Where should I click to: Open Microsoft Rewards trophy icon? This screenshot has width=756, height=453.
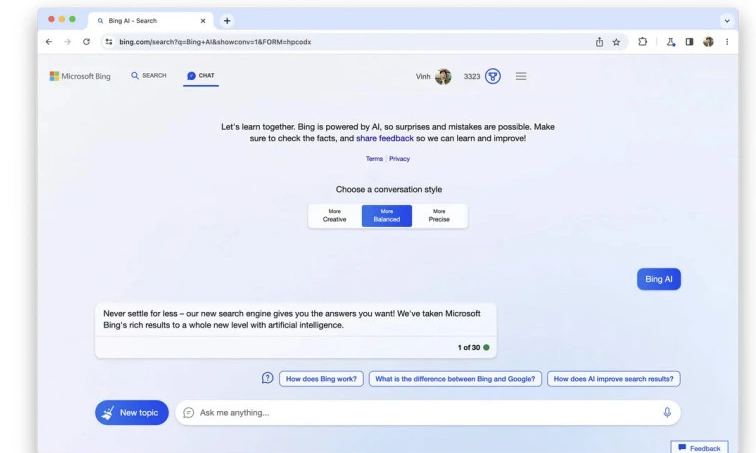click(493, 76)
